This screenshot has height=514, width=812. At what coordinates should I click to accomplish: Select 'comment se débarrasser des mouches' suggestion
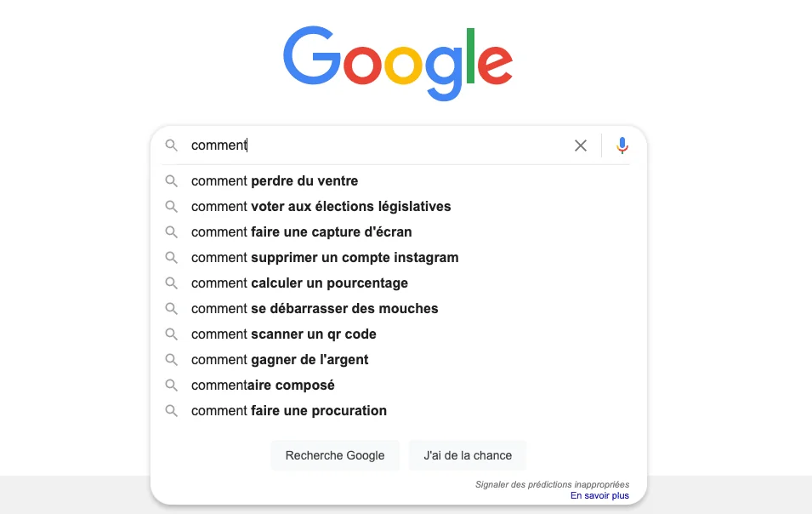click(315, 309)
